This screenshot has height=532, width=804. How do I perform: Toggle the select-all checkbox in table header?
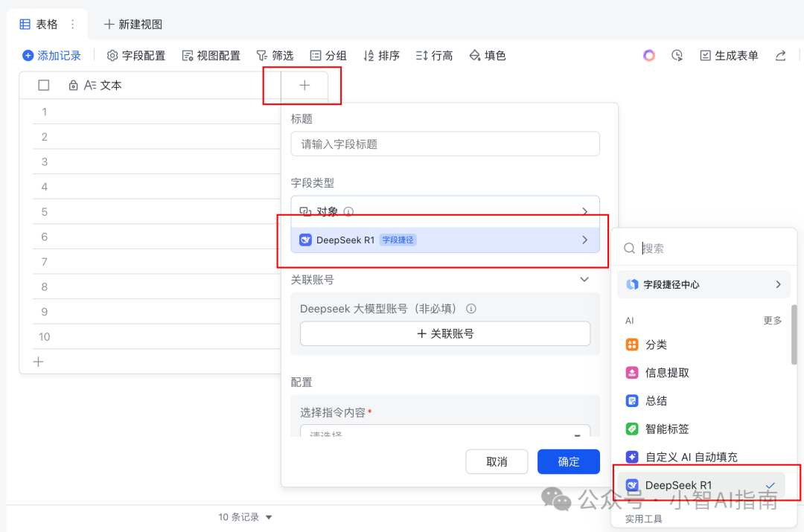pyautogui.click(x=44, y=86)
